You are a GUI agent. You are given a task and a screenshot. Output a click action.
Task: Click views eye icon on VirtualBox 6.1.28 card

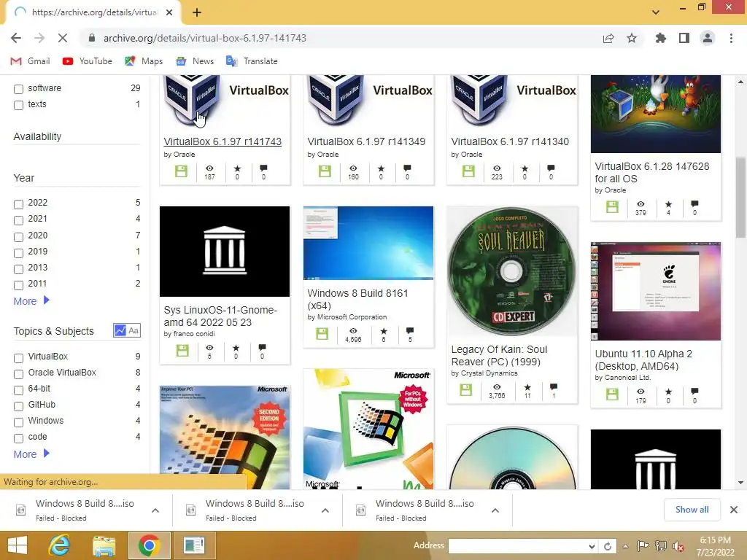point(640,204)
